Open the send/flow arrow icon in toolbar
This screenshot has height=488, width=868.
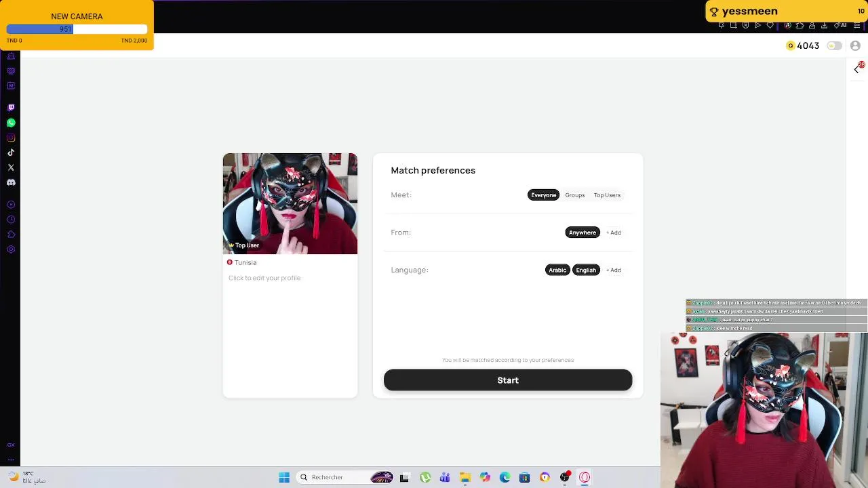point(757,25)
